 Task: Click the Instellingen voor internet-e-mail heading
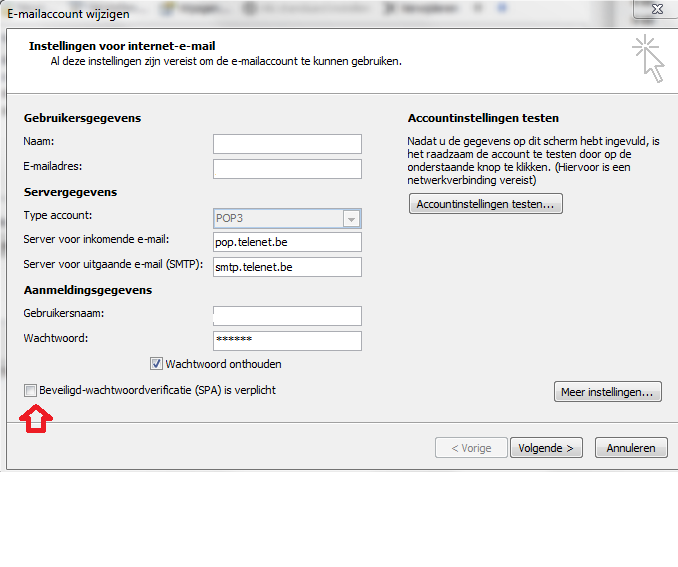[122, 46]
